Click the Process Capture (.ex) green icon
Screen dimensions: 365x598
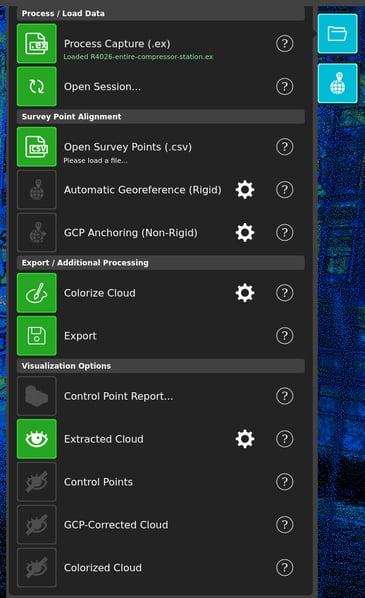coord(37,43)
